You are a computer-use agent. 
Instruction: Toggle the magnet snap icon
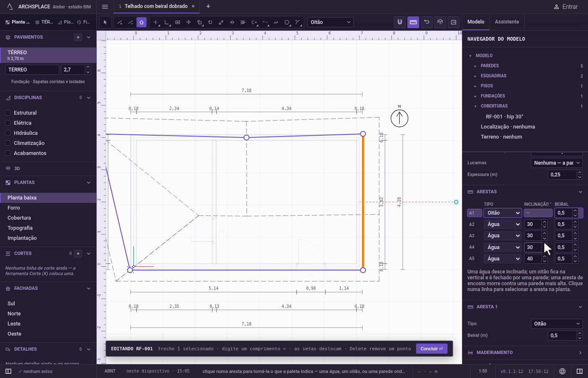[x=400, y=22]
